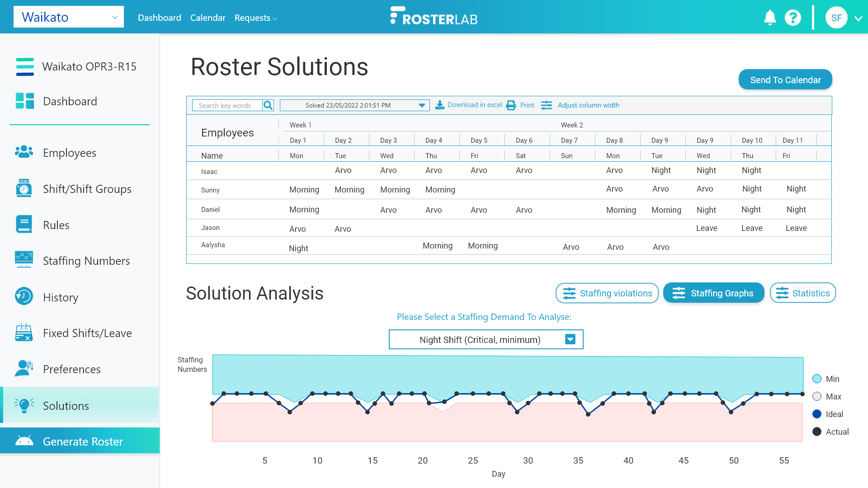Click the Send To Calendar button
This screenshot has width=868, height=488.
pos(785,80)
